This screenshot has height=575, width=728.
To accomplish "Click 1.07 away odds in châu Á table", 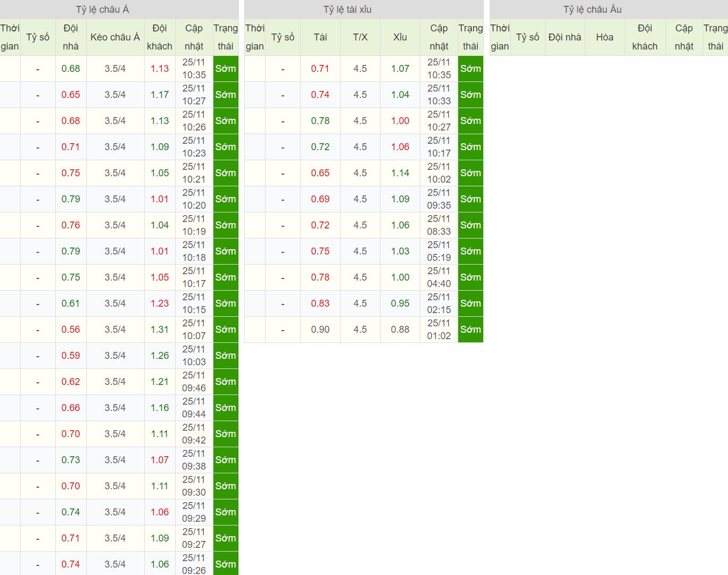I will [160, 460].
